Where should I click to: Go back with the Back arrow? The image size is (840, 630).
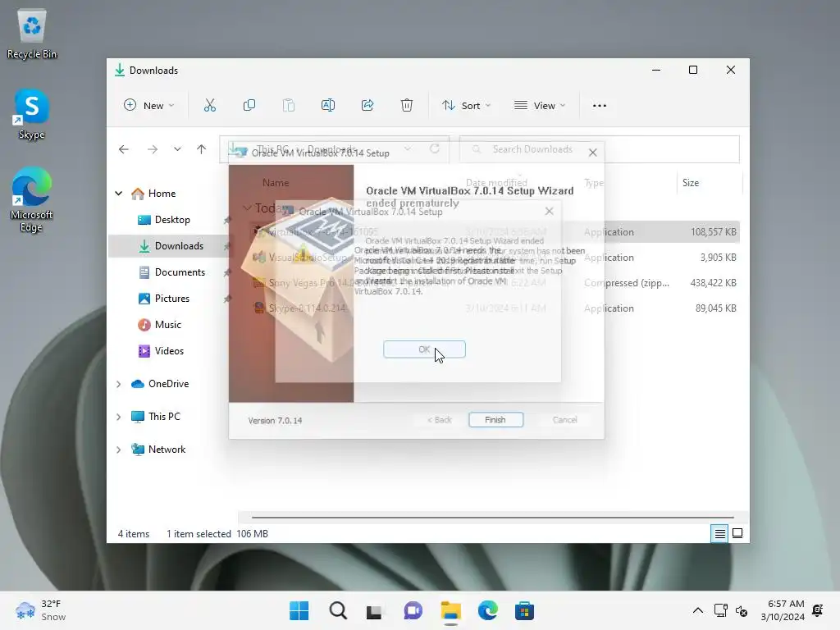(124, 149)
